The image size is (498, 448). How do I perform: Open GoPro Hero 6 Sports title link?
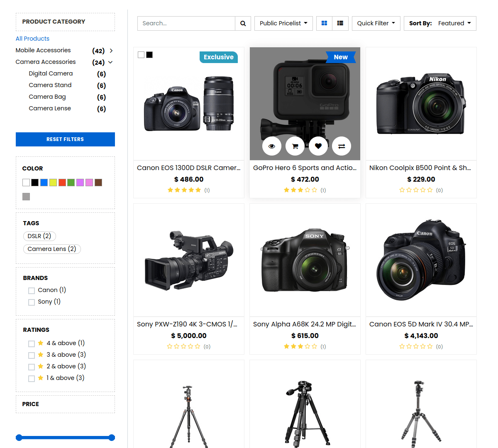click(305, 168)
